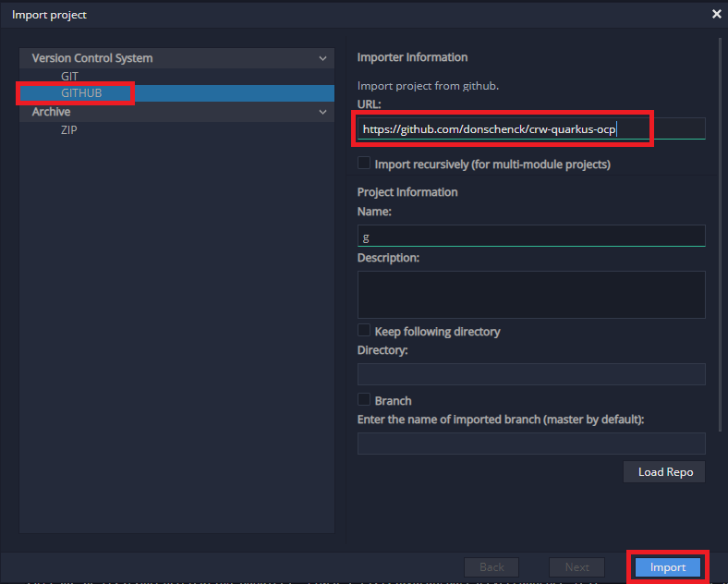
Task: Click the Version Control System header text
Action: click(x=92, y=58)
